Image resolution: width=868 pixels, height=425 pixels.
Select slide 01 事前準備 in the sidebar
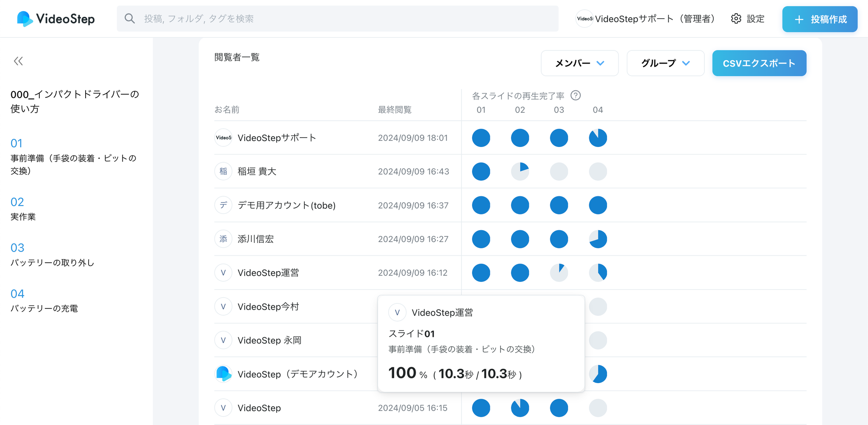tap(74, 156)
